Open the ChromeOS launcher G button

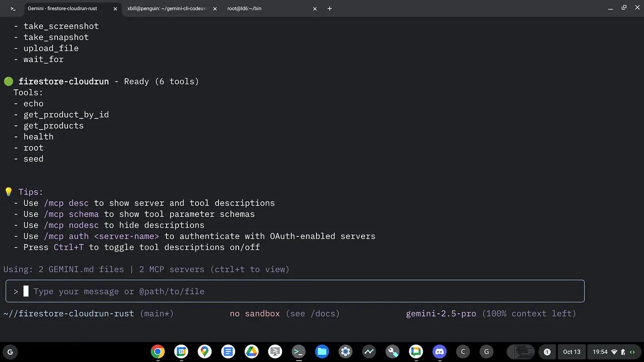(10, 352)
